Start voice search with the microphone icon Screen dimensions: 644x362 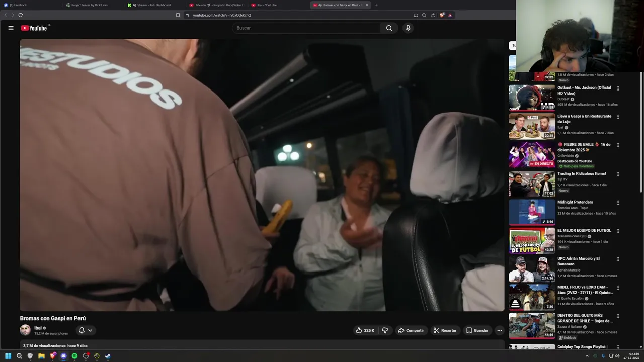408,28
